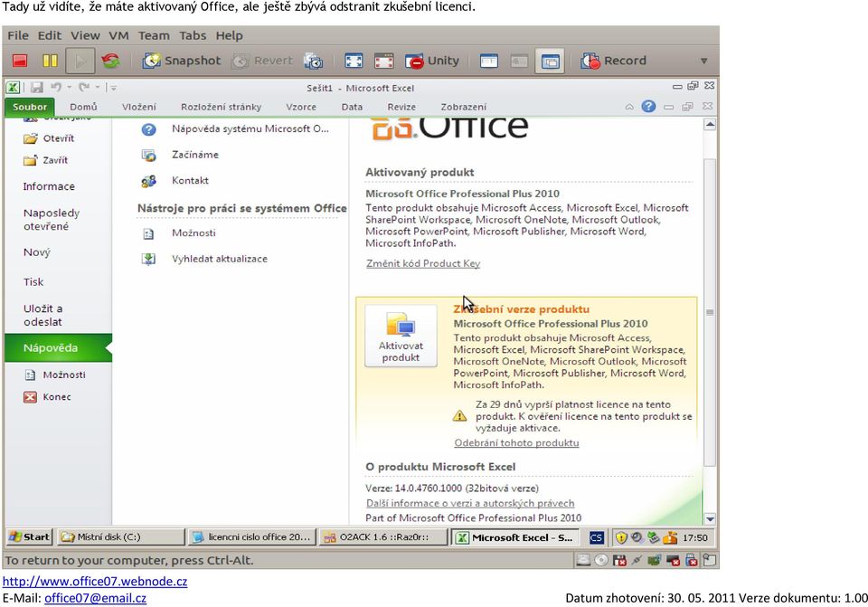Switch to the Domů ribbon tab

click(x=83, y=107)
